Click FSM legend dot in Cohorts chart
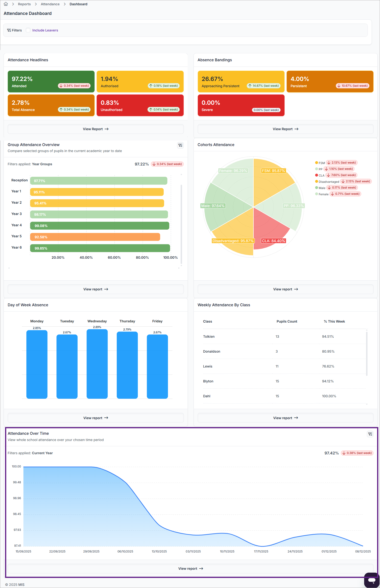Viewport: 380px width, 588px height. [316, 163]
